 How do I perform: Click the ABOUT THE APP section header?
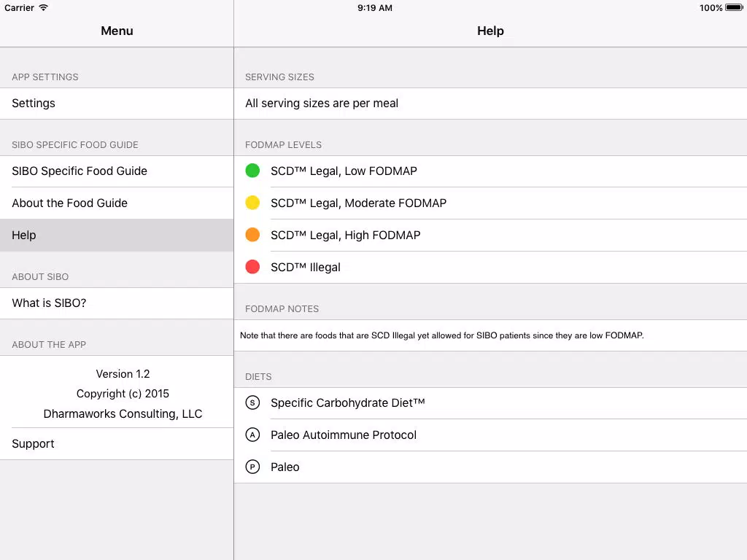pos(49,345)
